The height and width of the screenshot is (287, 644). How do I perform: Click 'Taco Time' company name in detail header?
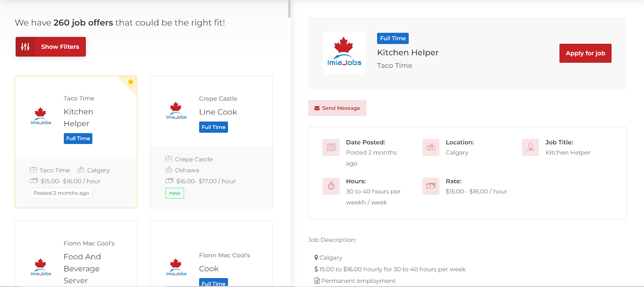(394, 65)
